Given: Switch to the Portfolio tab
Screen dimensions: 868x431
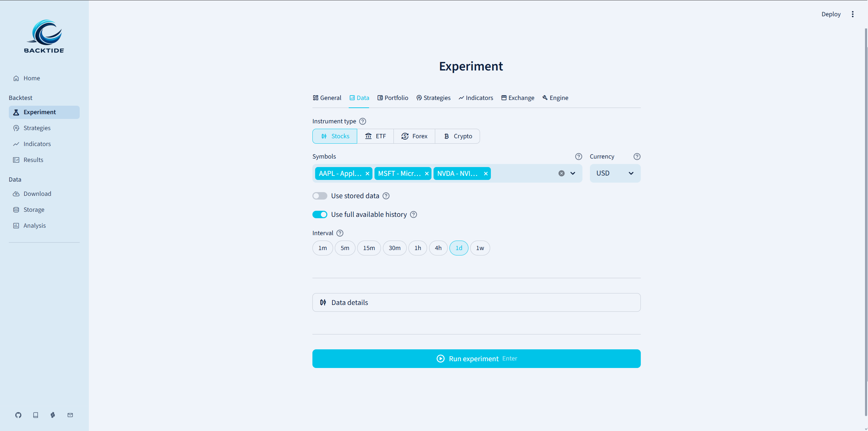Looking at the screenshot, I should (393, 98).
